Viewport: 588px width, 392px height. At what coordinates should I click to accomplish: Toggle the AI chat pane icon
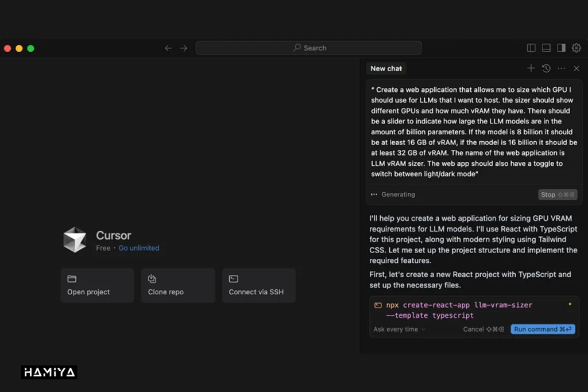click(561, 48)
